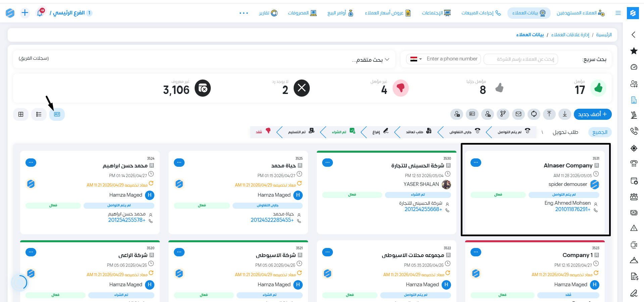This screenshot has width=644, height=302.
Task: Click phone number 201254255668+
Action: (423, 209)
